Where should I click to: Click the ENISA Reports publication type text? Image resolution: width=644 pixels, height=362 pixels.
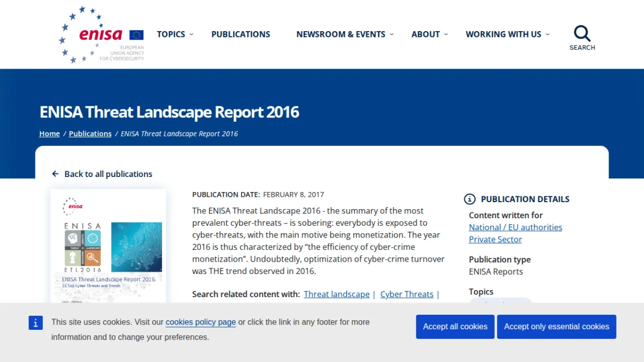coord(496,272)
